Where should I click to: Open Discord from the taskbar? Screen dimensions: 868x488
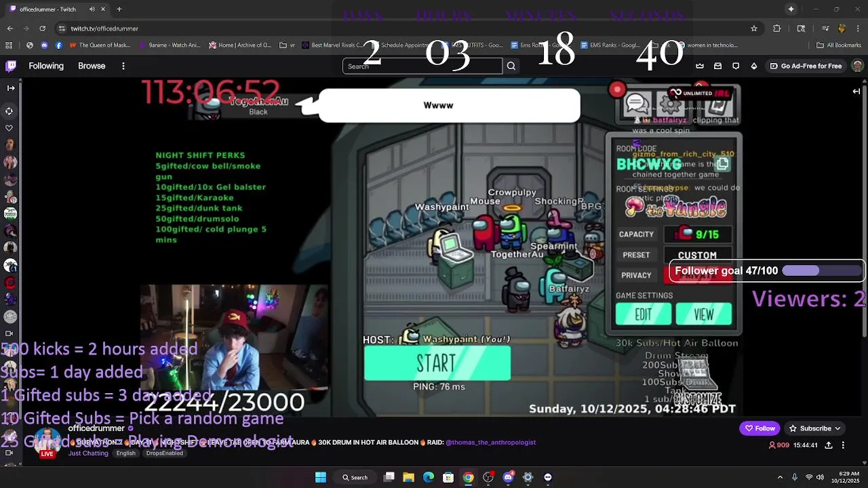click(508, 477)
